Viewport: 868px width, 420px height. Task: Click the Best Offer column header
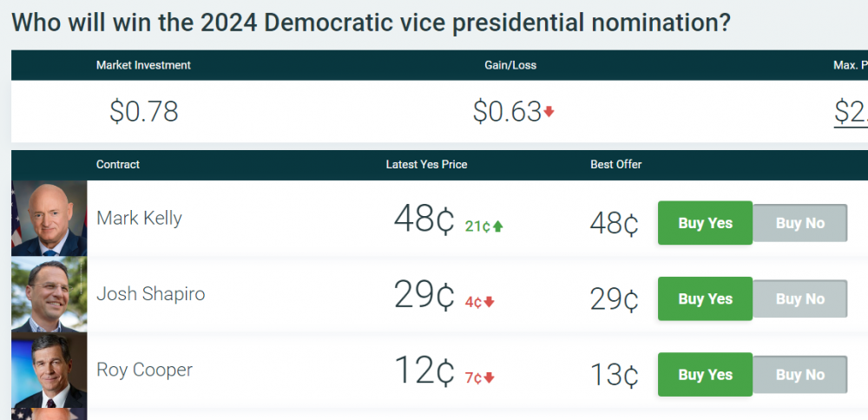coord(615,164)
